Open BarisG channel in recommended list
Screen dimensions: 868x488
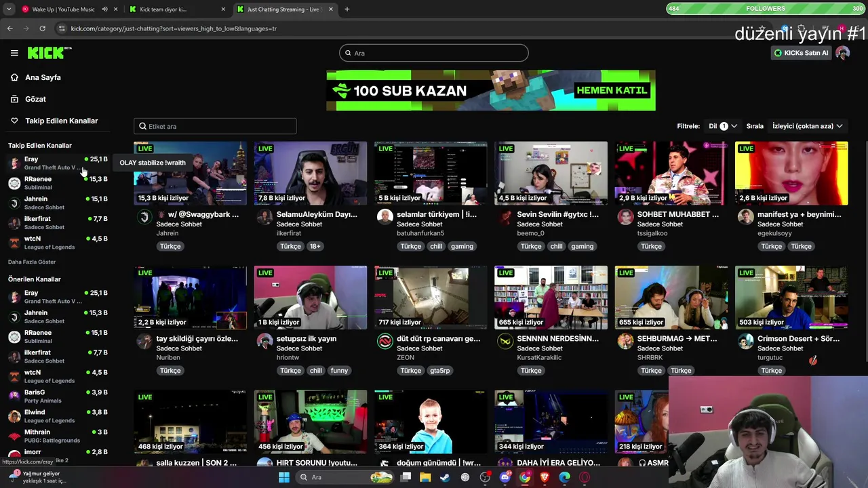58,396
